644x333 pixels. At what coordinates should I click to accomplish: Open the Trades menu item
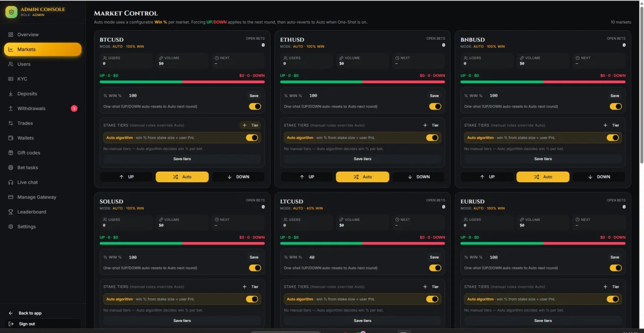click(x=43, y=123)
